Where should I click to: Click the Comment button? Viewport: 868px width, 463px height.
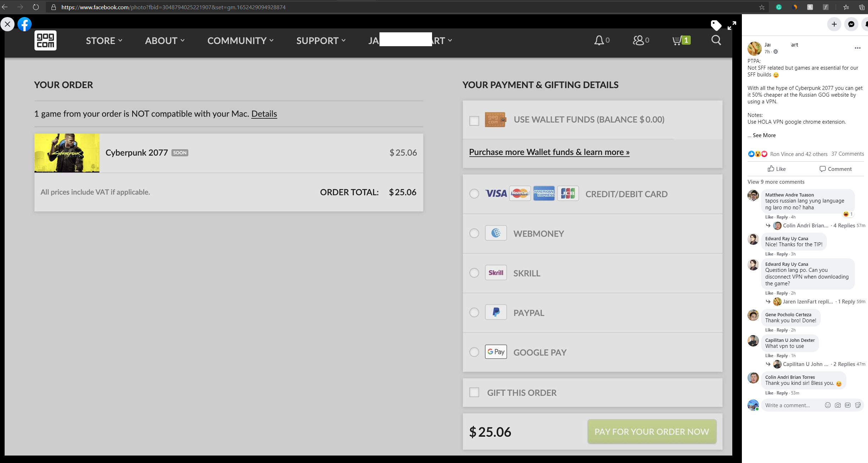click(x=835, y=169)
